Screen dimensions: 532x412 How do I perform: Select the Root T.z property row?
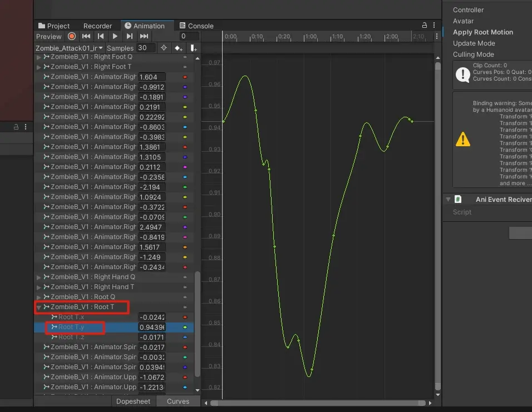tap(114, 337)
